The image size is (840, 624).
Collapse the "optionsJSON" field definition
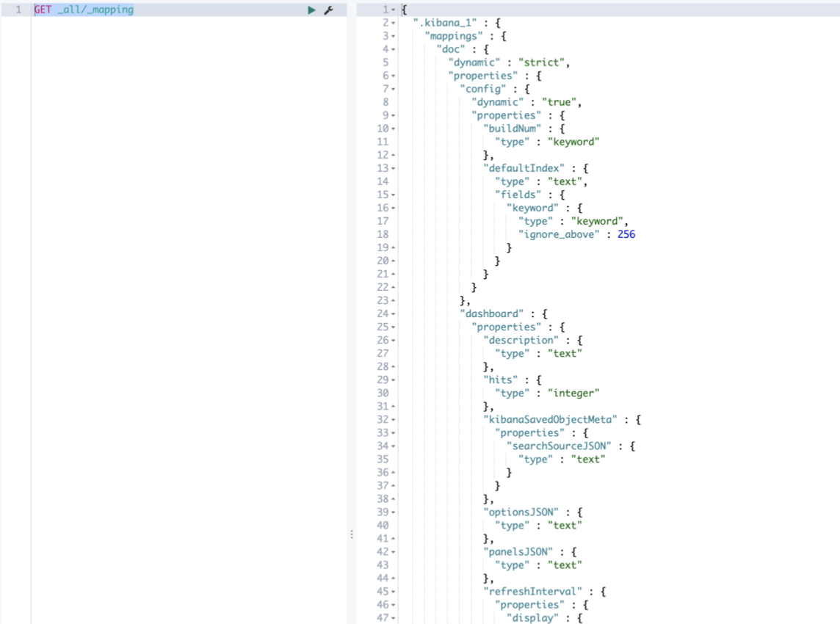tap(392, 512)
